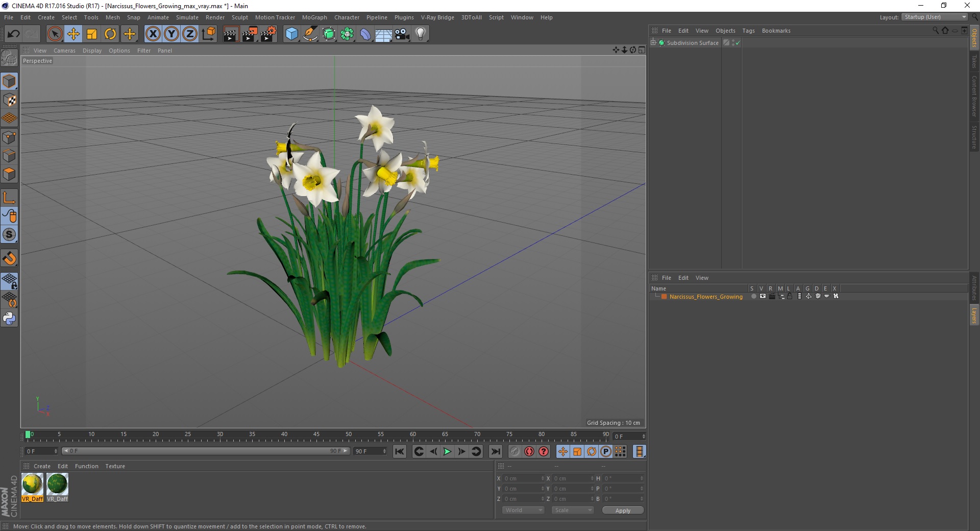The height and width of the screenshot is (531, 980).
Task: Open the World coordinate system dropdown
Action: click(523, 510)
